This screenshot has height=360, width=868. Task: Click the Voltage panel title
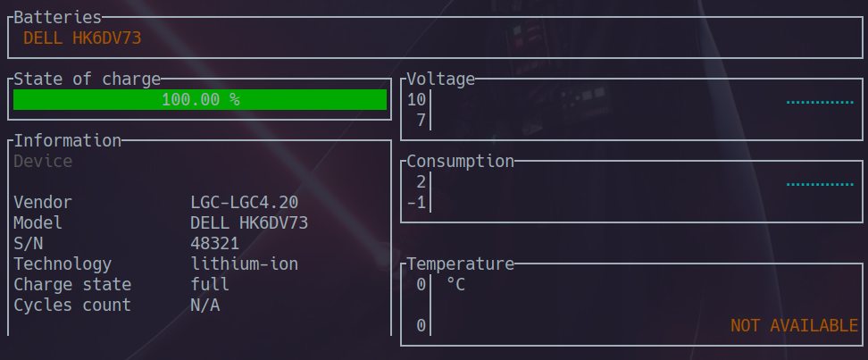point(440,80)
